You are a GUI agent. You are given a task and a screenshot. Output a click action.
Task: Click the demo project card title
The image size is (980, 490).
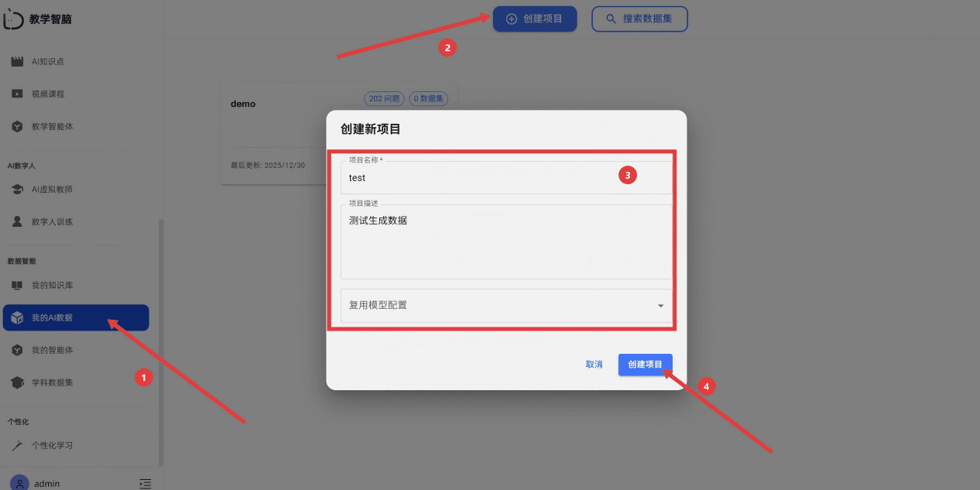(x=243, y=104)
